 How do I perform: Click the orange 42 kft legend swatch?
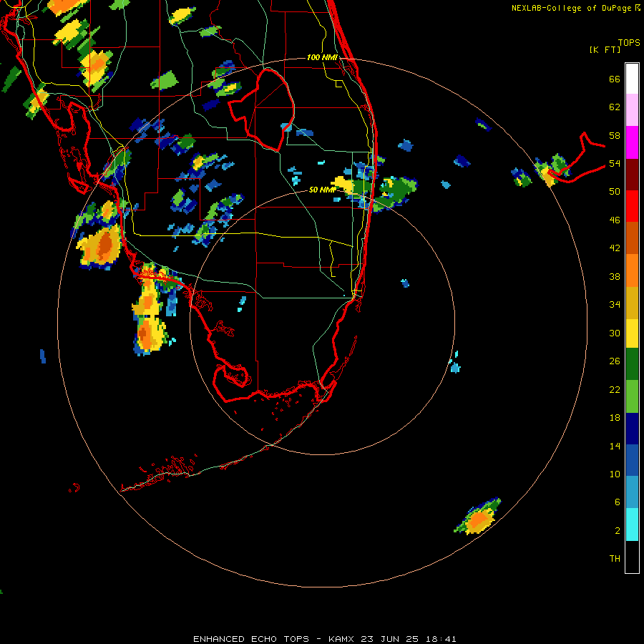tap(632, 270)
